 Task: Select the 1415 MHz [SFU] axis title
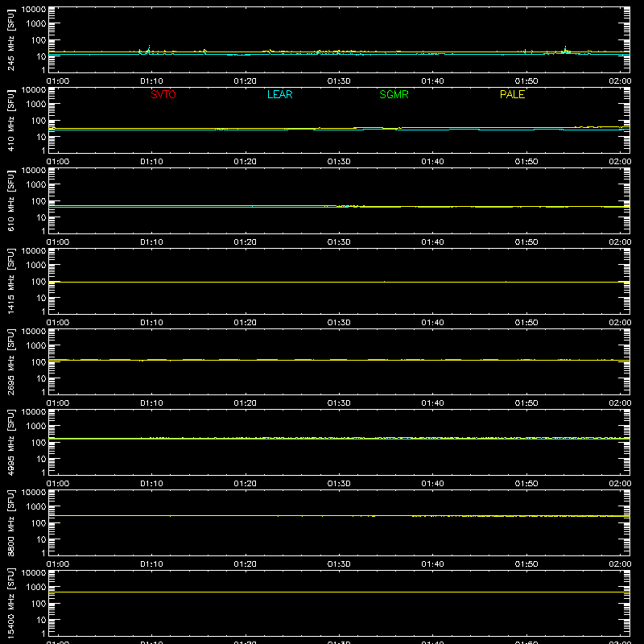pos(11,281)
